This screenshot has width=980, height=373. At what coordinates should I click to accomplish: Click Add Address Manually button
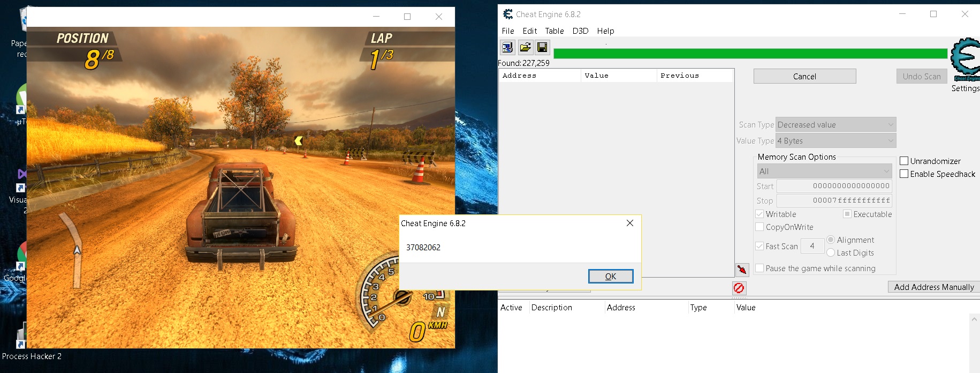coord(934,287)
